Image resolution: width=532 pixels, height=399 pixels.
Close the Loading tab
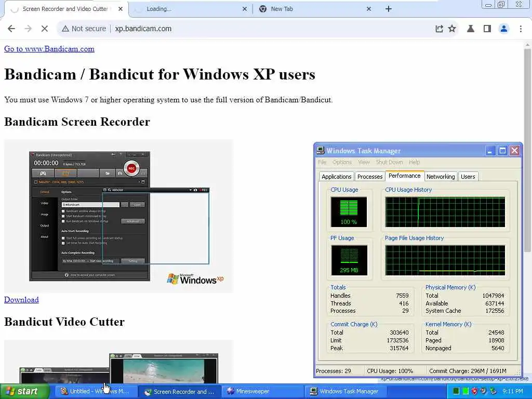click(245, 9)
